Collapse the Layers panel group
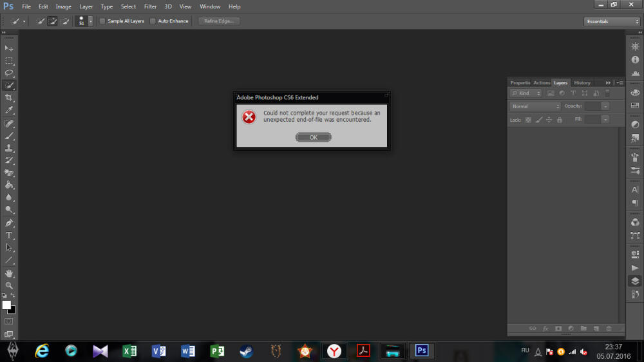The height and width of the screenshot is (362, 644). [x=609, y=83]
